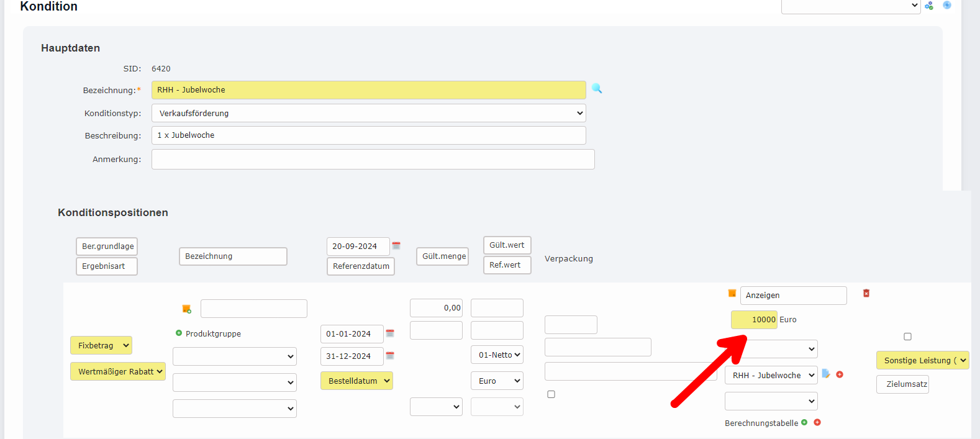Tick the checkbox above Sonstige Leistung
This screenshot has height=439, width=980.
[x=907, y=337]
